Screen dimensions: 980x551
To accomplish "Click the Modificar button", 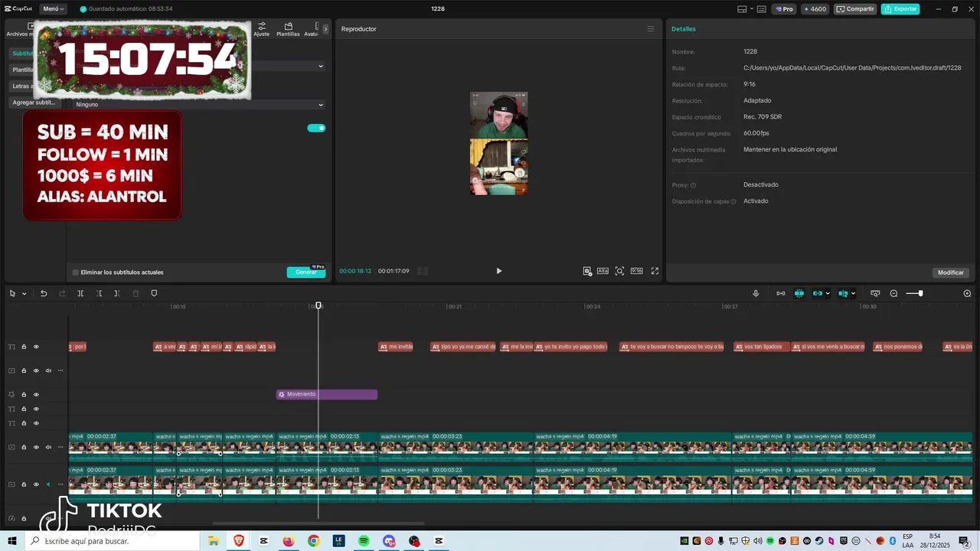I will (x=951, y=272).
